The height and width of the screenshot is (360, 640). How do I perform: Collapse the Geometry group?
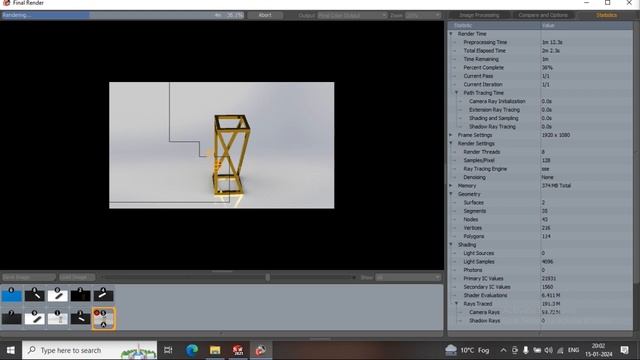point(451,194)
